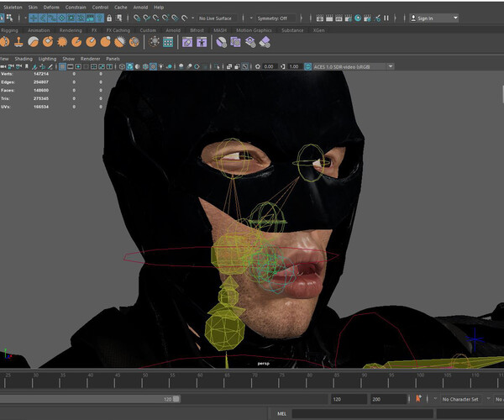504x420 pixels.
Task: Open the Symmetry: Off dropdown
Action: click(x=275, y=18)
